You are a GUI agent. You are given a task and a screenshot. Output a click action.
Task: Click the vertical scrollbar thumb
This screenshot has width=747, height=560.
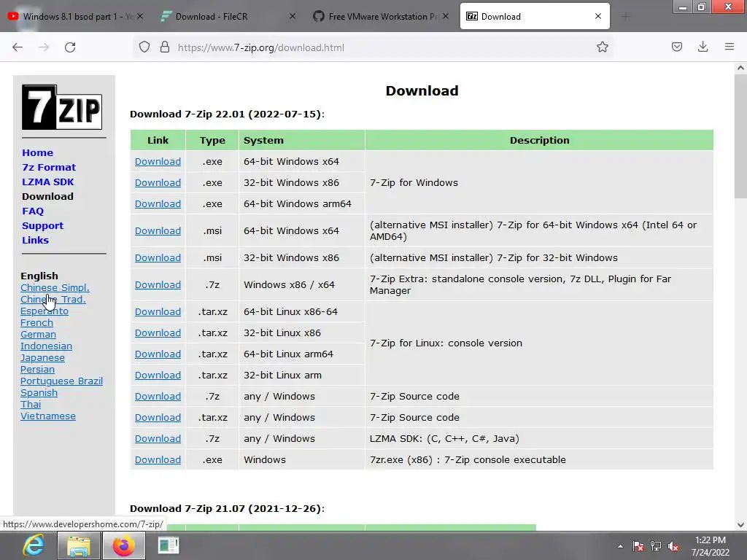[x=740, y=136]
